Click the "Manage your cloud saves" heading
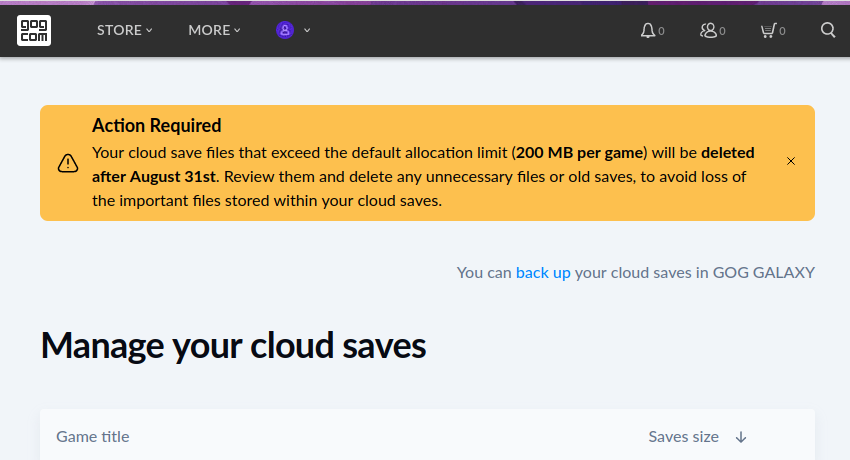This screenshot has height=460, width=850. pos(233,346)
